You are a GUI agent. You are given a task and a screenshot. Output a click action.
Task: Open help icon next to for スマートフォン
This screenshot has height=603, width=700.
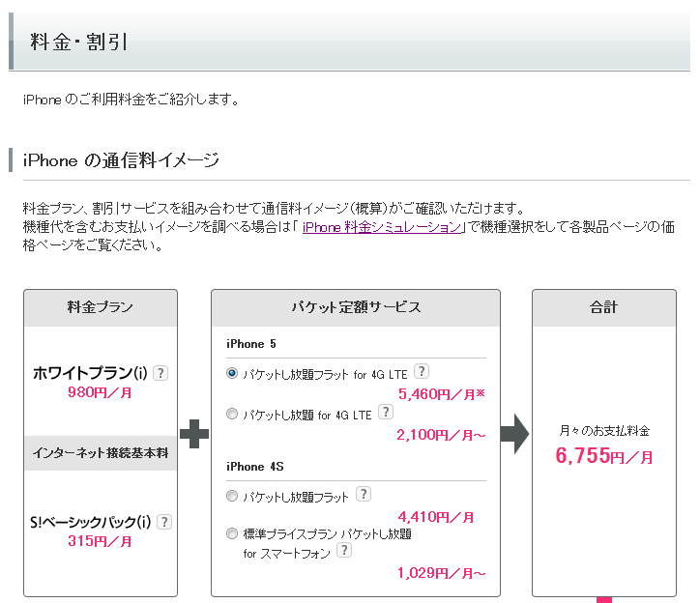click(344, 550)
